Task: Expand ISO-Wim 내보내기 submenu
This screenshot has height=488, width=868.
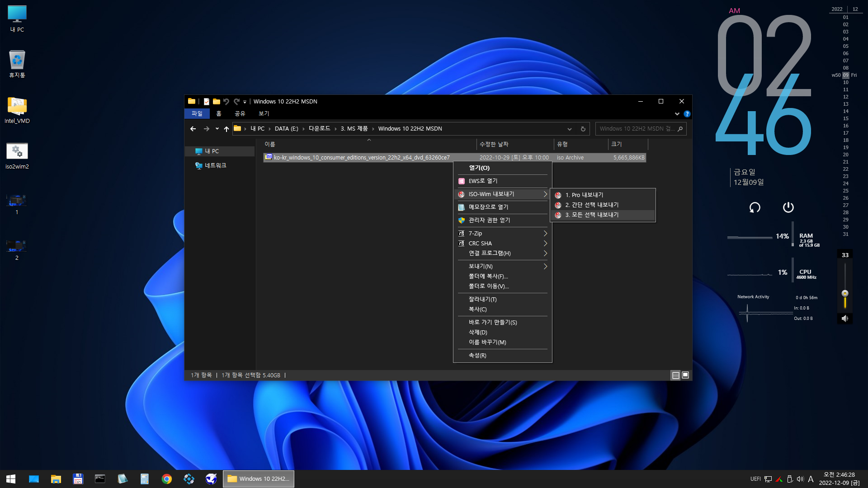Action: pyautogui.click(x=503, y=194)
